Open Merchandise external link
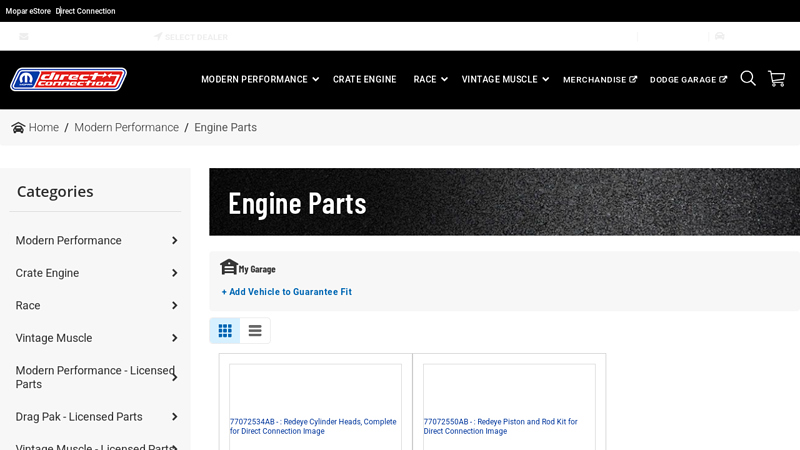 (600, 80)
